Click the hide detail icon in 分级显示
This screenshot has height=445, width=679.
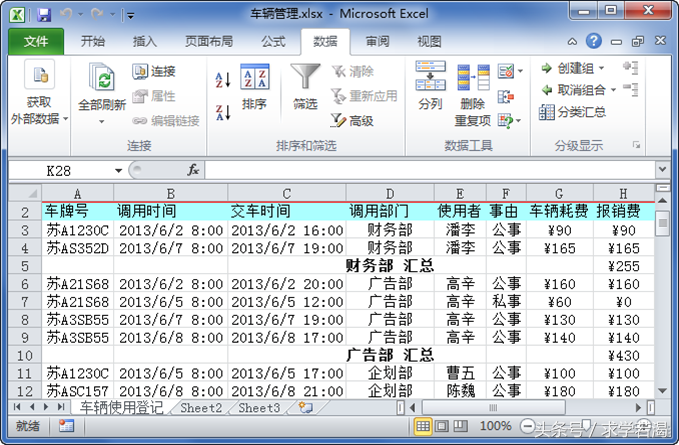point(630,90)
